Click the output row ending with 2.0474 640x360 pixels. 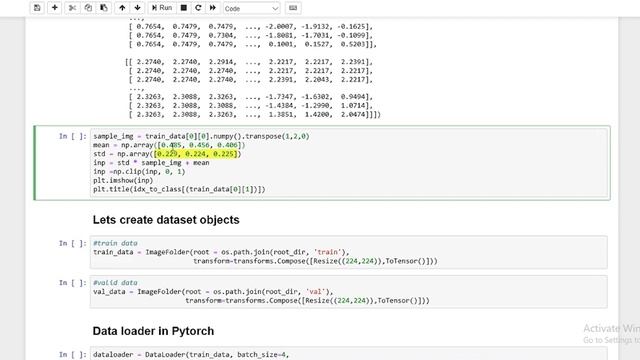(x=254, y=115)
